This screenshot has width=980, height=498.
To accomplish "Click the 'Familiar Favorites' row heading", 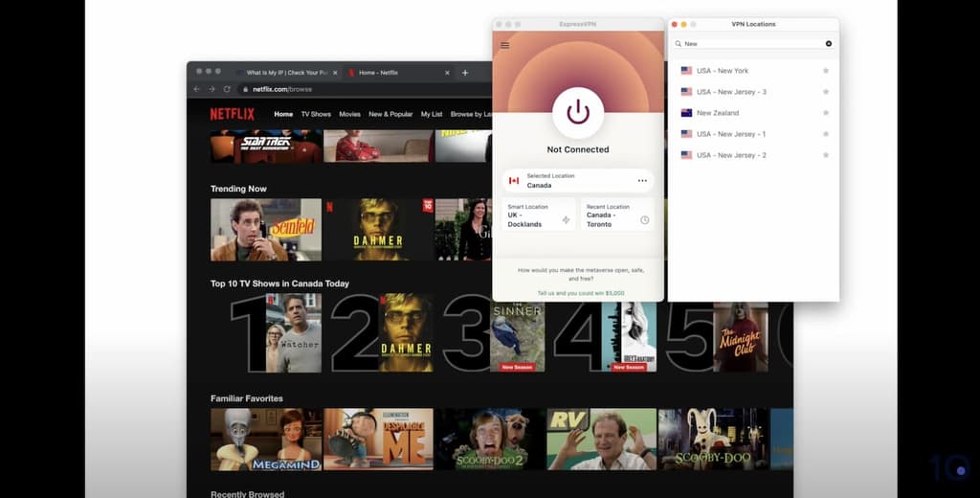I will tap(246, 398).
